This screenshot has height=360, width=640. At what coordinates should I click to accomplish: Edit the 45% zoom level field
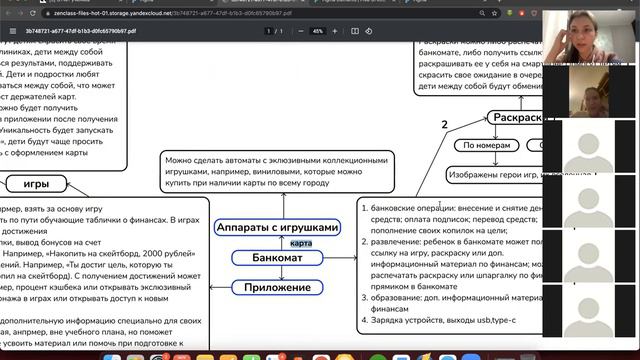318,31
